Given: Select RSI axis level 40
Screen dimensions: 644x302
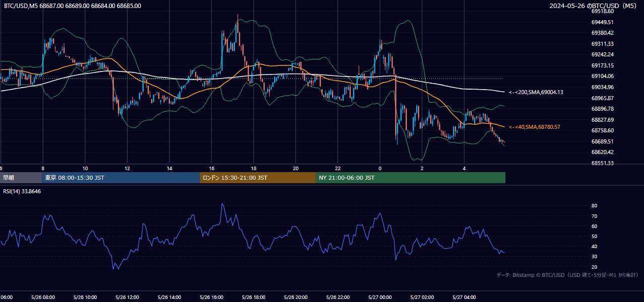Looking at the screenshot, I should tap(594, 246).
